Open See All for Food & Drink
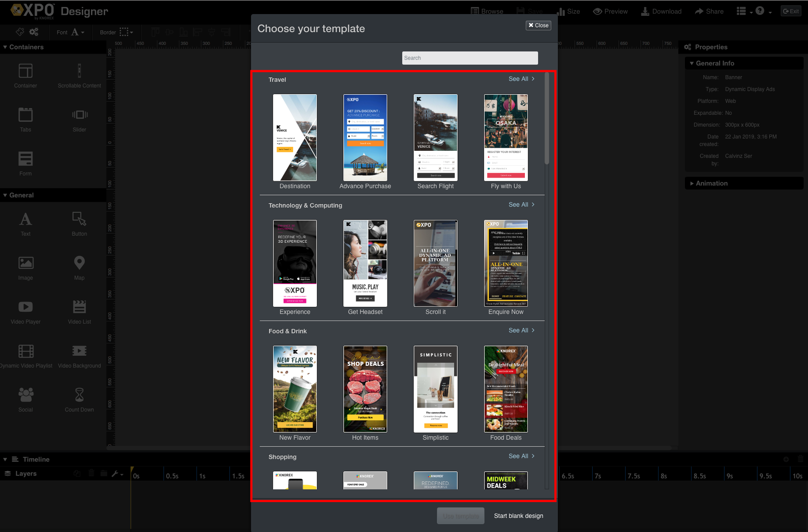 click(521, 331)
